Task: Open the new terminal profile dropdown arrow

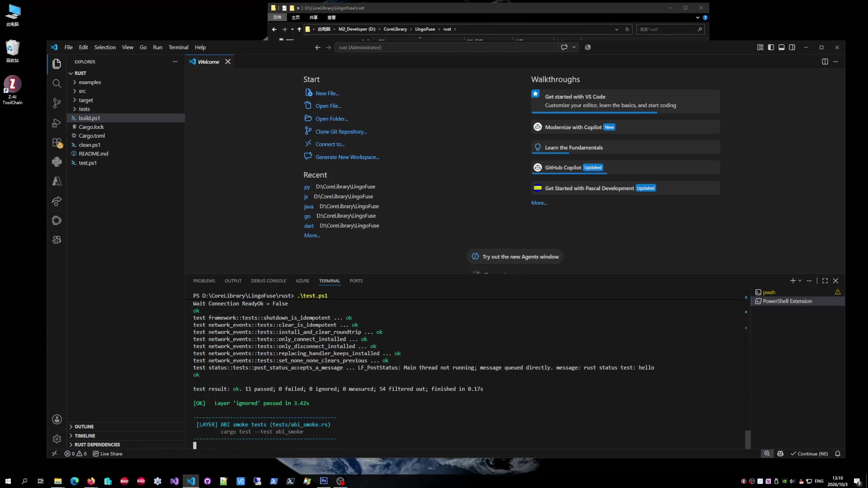Action: 800,281
